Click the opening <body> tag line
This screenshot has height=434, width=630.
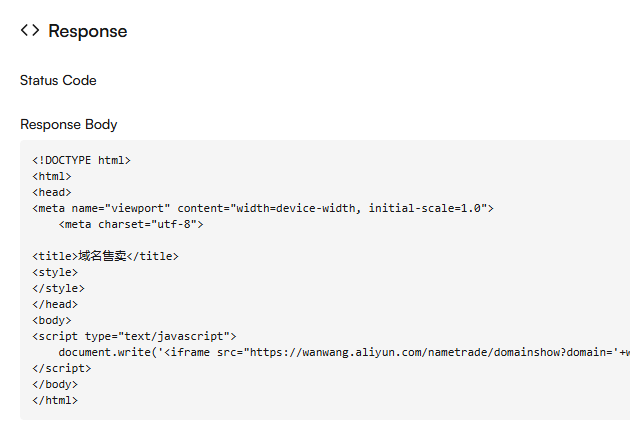click(x=52, y=320)
